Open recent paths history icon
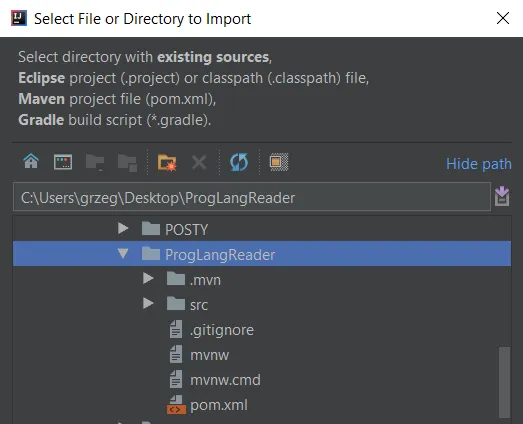 (502, 196)
